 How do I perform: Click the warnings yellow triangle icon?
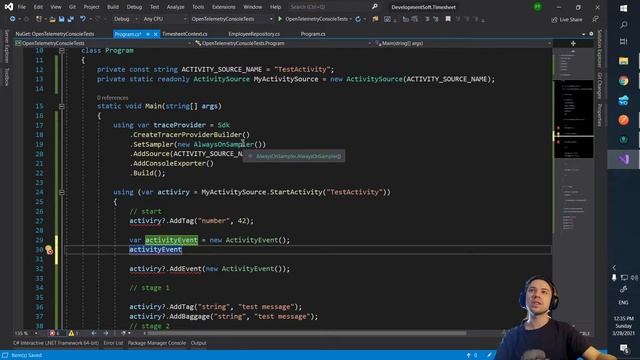pos(71,333)
